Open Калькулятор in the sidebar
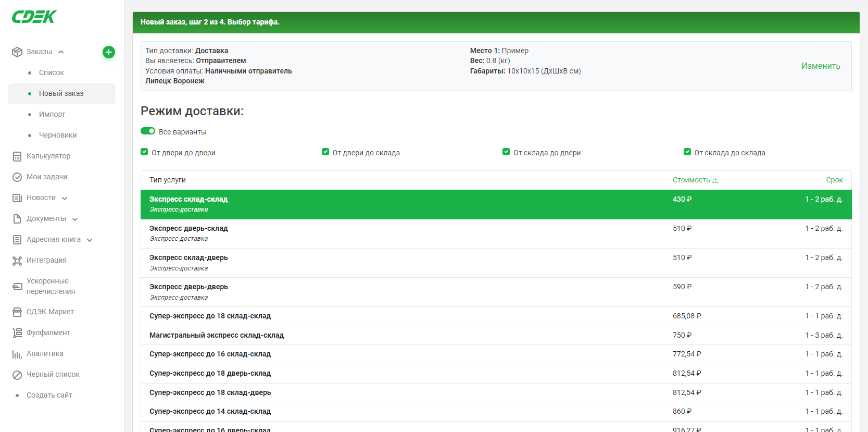The height and width of the screenshot is (432, 868). pos(48,156)
